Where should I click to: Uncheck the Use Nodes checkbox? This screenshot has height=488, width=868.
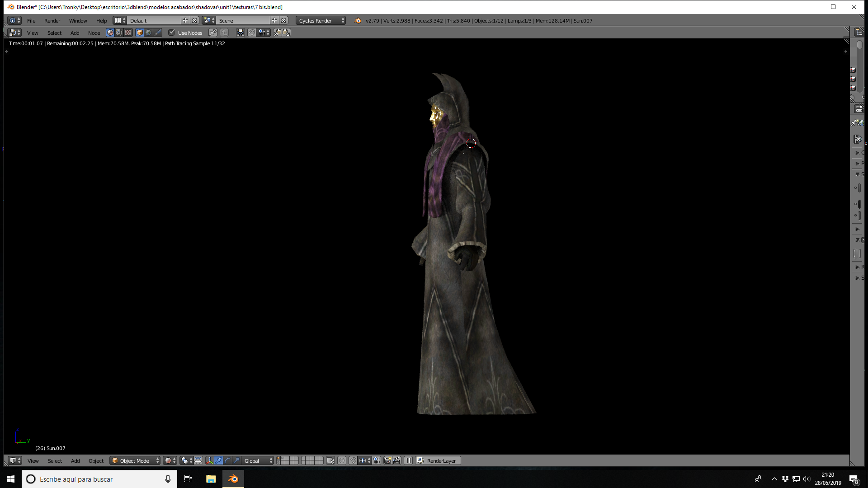172,33
